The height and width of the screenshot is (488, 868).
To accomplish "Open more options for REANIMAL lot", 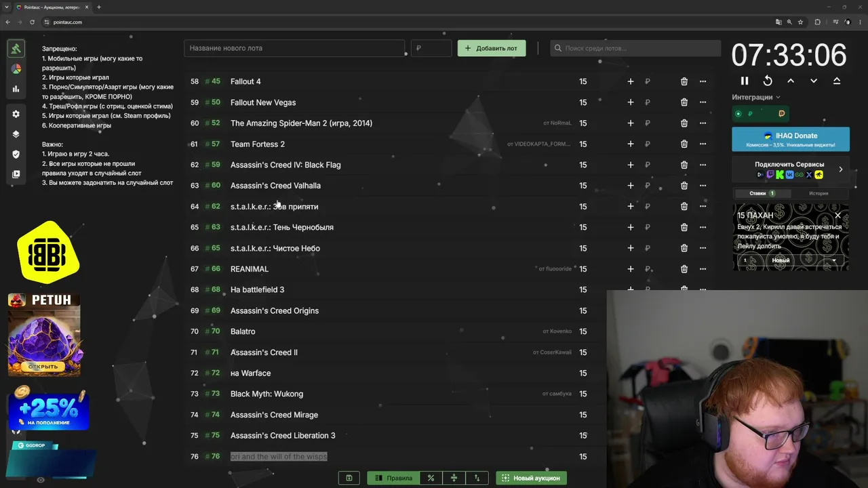I will point(703,269).
